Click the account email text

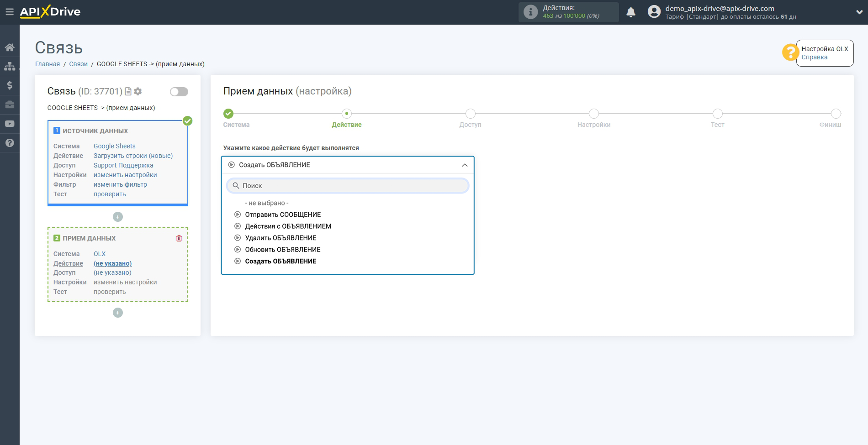tap(720, 8)
